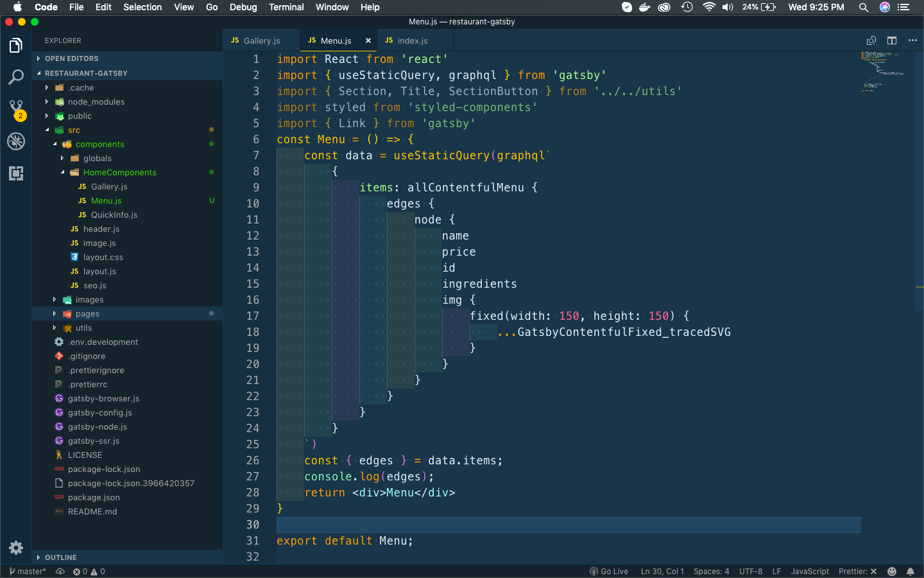
Task: Open the feedback smiley icon
Action: [x=892, y=572]
